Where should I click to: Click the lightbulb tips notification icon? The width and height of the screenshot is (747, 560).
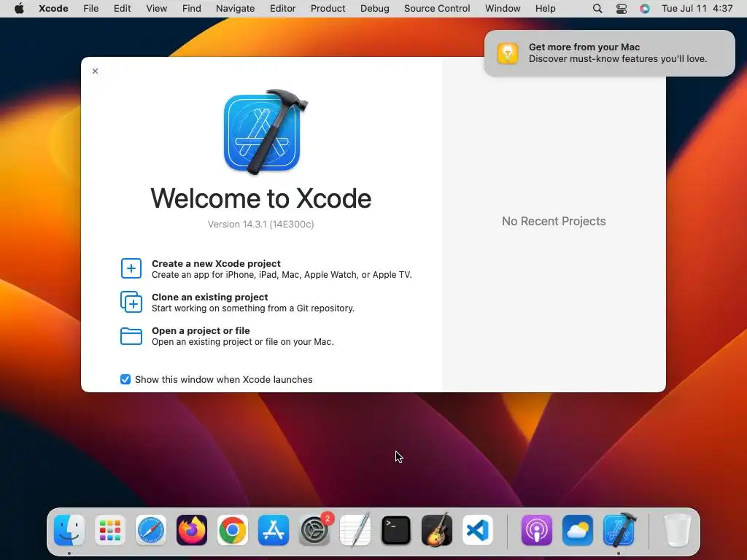508,52
